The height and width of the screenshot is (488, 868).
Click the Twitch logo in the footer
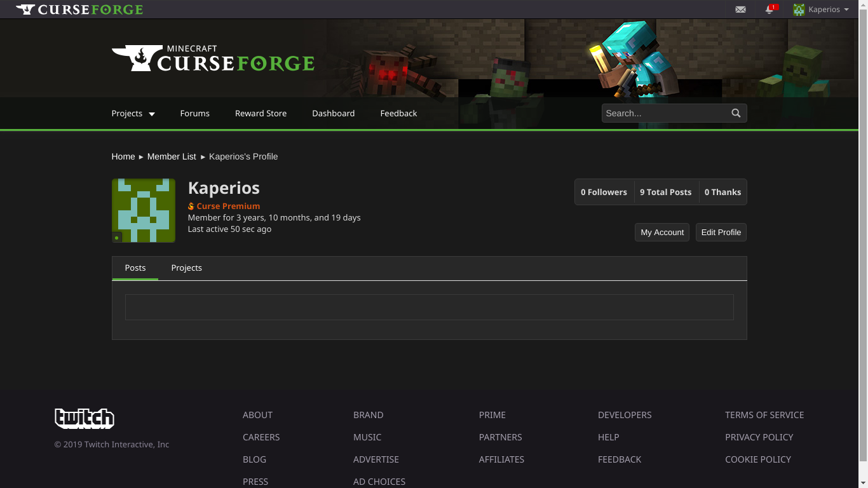pyautogui.click(x=84, y=418)
